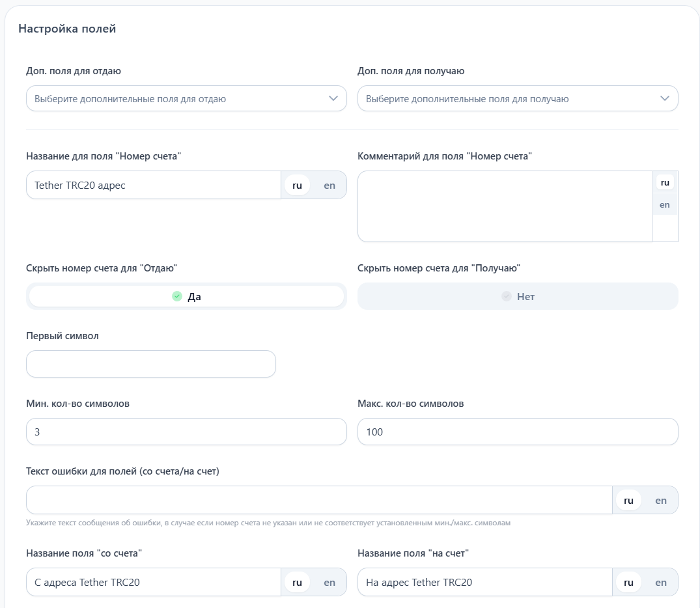
Task: Toggle 'Нет' for hide account number Получаю
Action: click(518, 296)
